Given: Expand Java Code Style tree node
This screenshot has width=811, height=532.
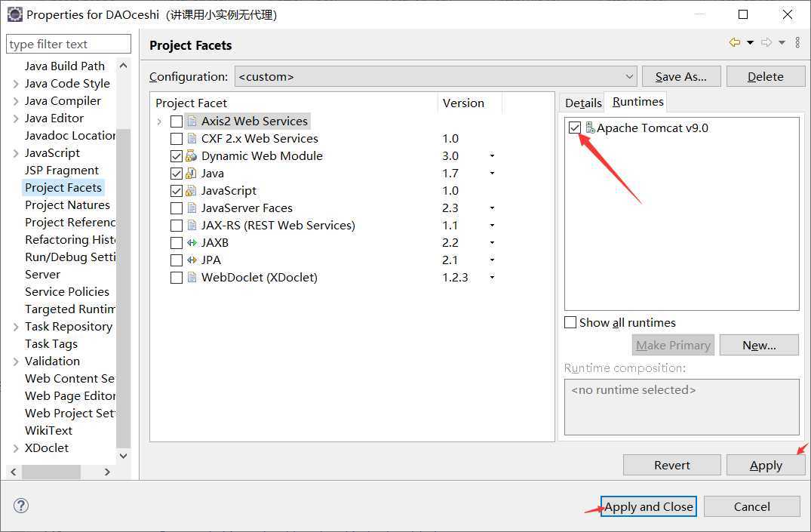Looking at the screenshot, I should click(x=16, y=84).
